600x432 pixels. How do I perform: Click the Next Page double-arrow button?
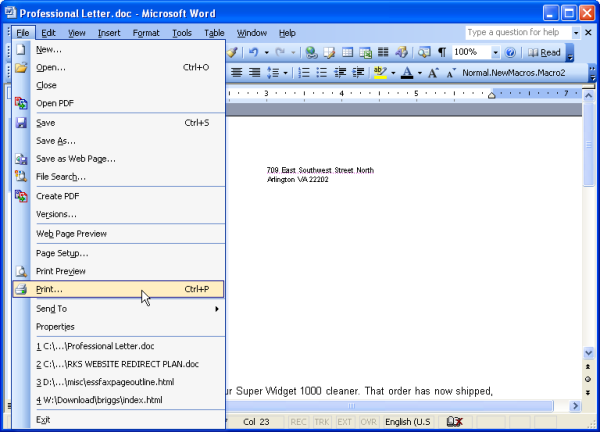click(588, 392)
